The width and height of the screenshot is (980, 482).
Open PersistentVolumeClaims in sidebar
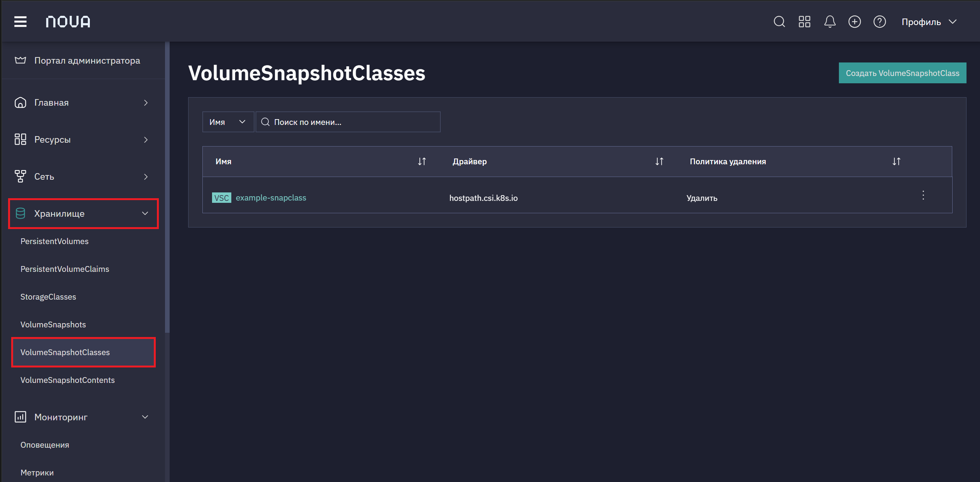(x=65, y=269)
